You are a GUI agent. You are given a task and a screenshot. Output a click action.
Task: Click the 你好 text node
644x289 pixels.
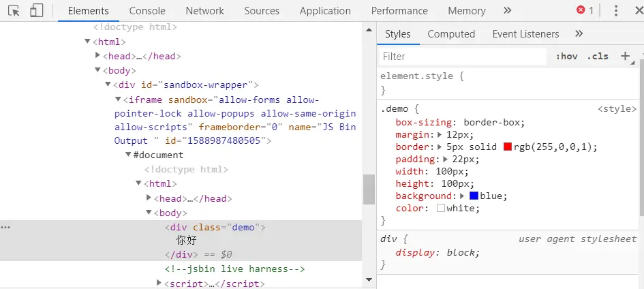pos(187,240)
